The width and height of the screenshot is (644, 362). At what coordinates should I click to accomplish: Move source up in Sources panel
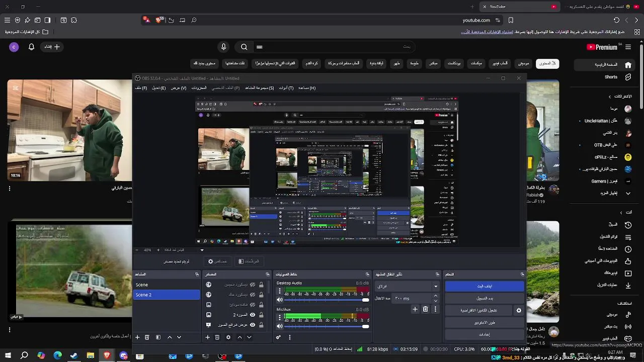(x=239, y=337)
